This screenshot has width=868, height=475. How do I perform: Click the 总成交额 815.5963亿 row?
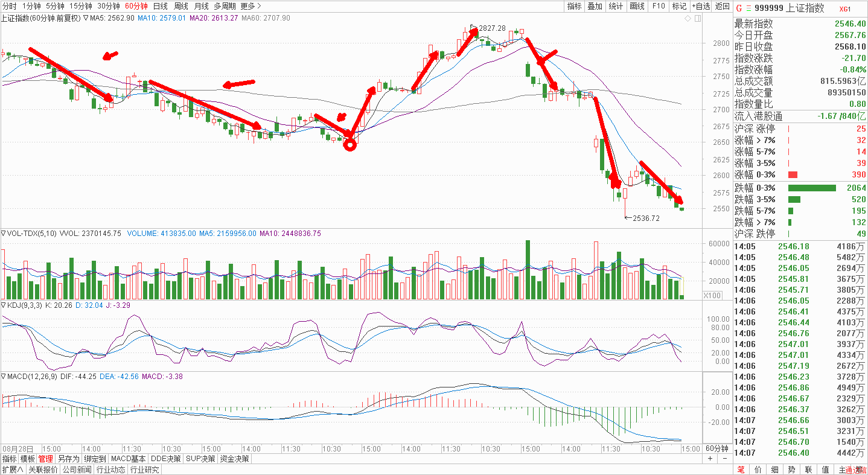coord(800,81)
